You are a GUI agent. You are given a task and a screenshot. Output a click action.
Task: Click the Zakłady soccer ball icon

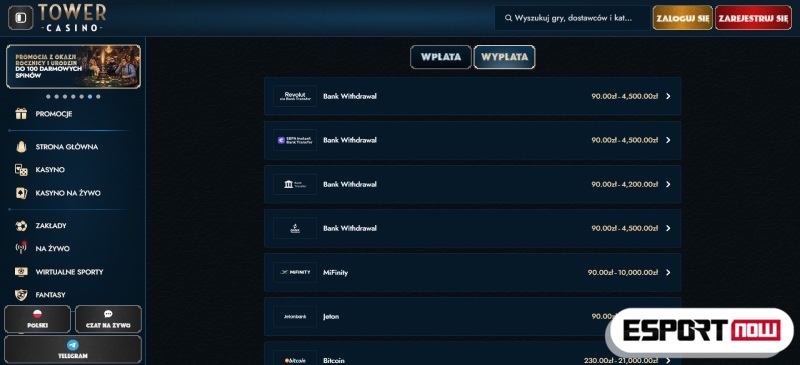21,226
